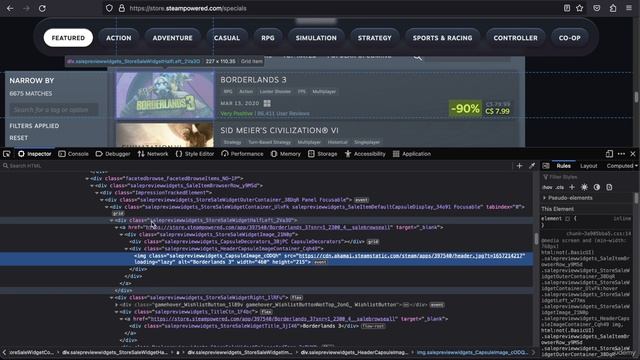Screen dimensions: 640x360
Task: Select the CASUAL category pill
Action: pyautogui.click(x=227, y=38)
